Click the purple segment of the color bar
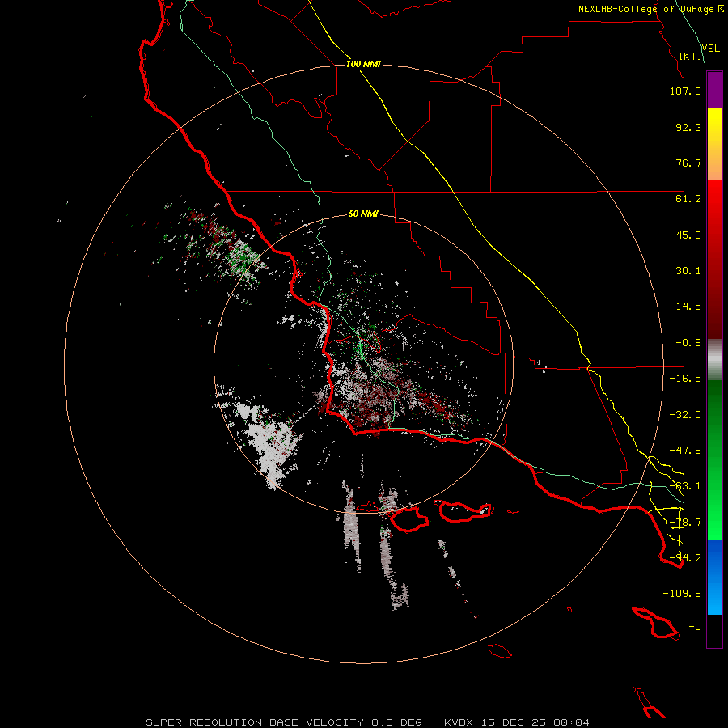728x728 pixels. tap(714, 91)
